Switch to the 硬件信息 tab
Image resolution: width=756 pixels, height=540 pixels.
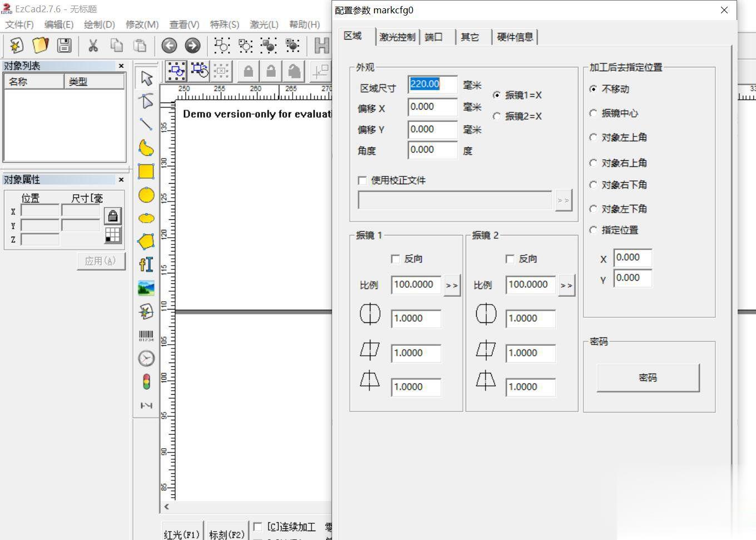coord(515,37)
